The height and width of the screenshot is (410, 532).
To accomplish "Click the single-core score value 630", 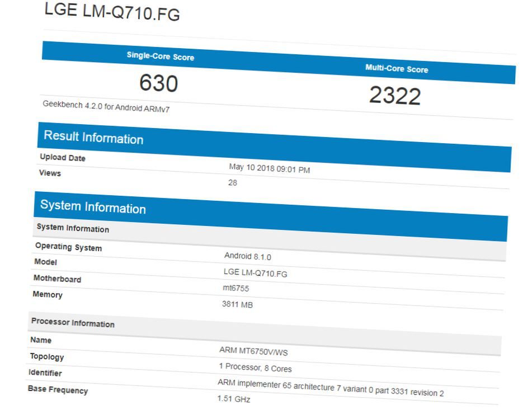I will [x=159, y=83].
